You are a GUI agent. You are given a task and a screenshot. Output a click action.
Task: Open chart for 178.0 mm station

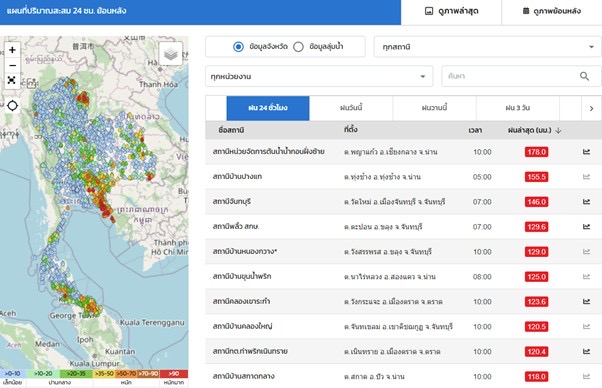click(x=586, y=152)
